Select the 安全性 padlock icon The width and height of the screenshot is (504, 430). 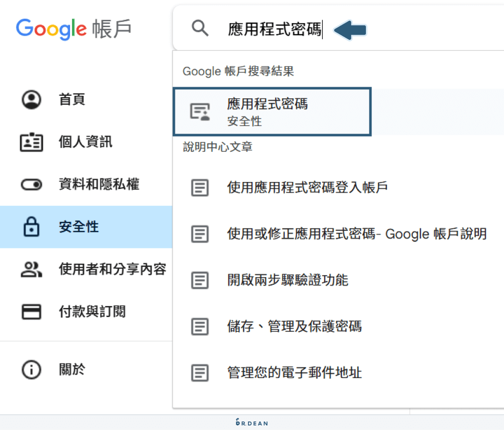(x=31, y=227)
